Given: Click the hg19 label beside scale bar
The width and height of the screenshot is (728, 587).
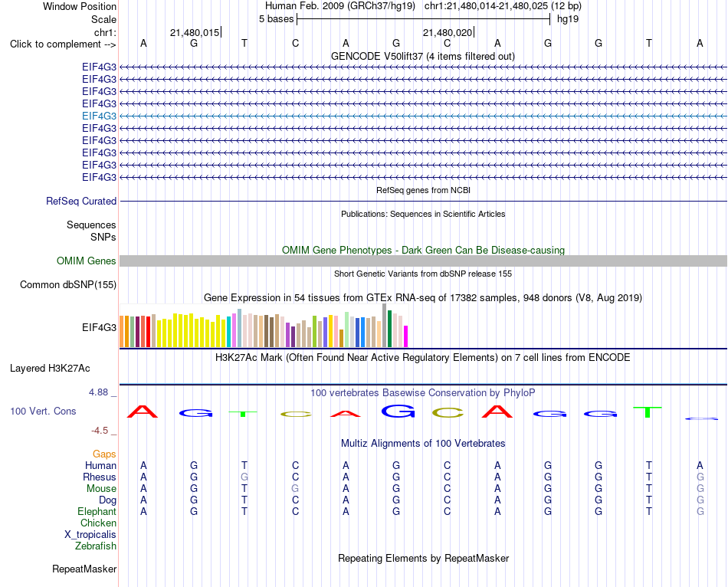Looking at the screenshot, I should tap(568, 19).
